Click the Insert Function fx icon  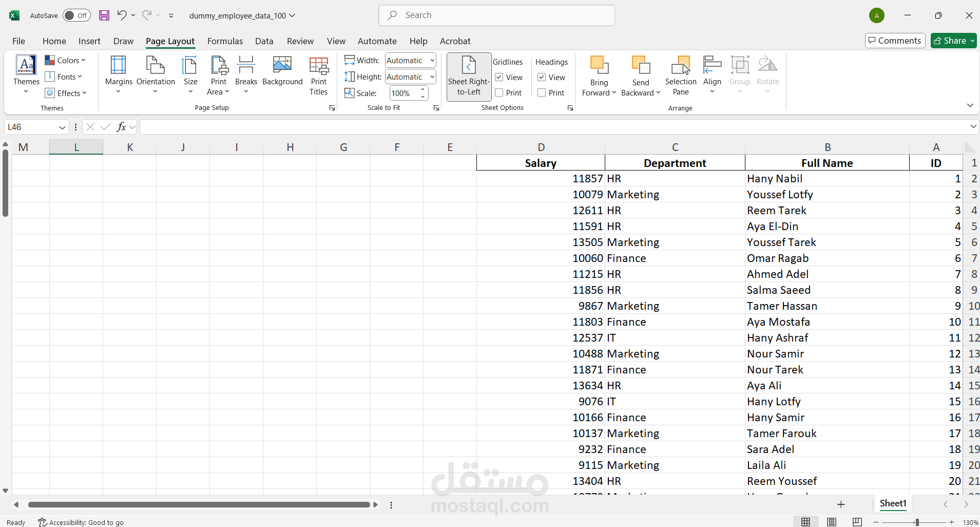point(122,127)
